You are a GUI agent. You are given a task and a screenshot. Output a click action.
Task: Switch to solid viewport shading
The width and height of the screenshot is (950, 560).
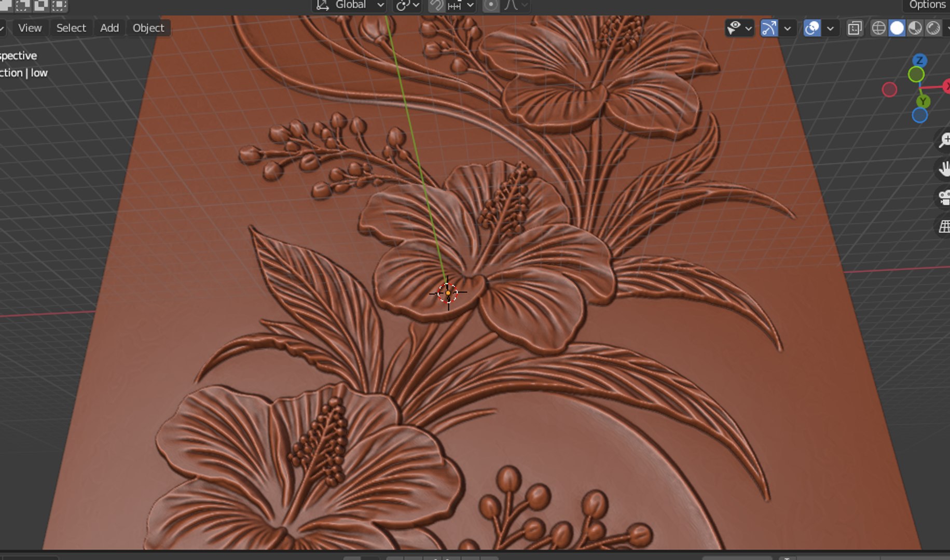(897, 28)
